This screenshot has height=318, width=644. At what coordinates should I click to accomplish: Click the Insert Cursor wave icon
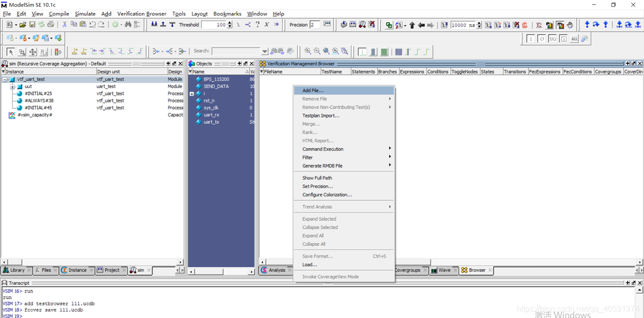pyautogui.click(x=74, y=51)
